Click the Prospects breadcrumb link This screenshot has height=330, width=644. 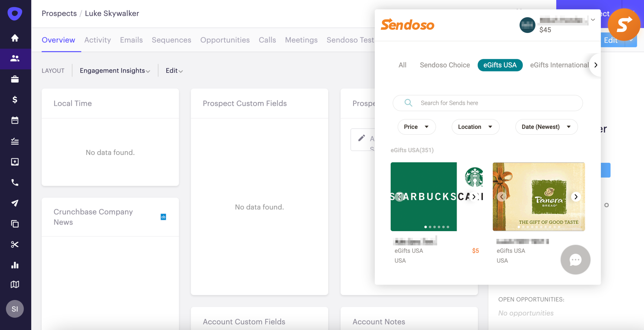[x=59, y=13]
